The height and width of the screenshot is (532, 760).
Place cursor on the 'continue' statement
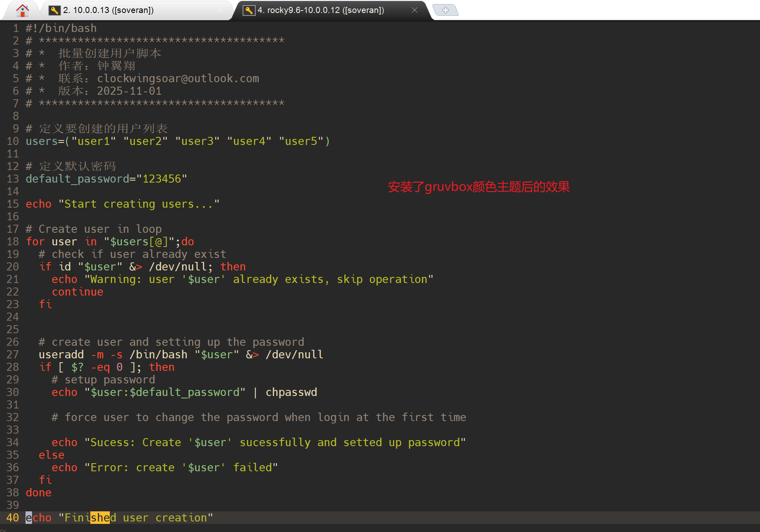[77, 292]
